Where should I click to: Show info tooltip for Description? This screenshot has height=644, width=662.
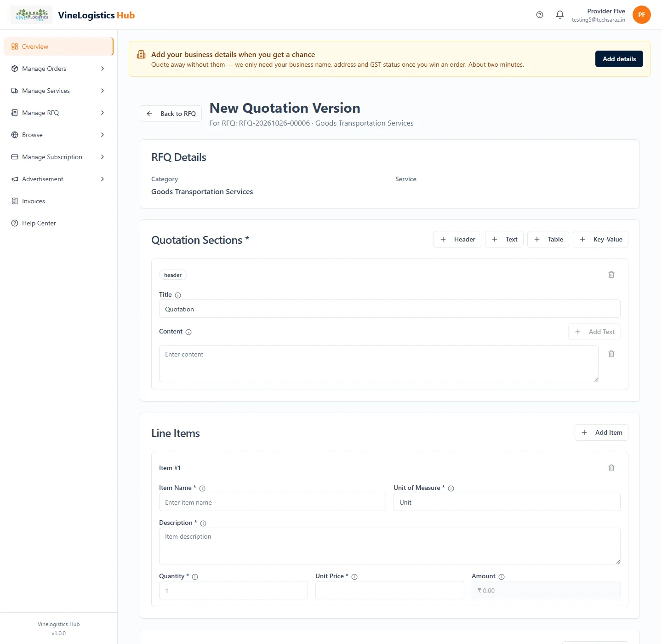point(203,523)
